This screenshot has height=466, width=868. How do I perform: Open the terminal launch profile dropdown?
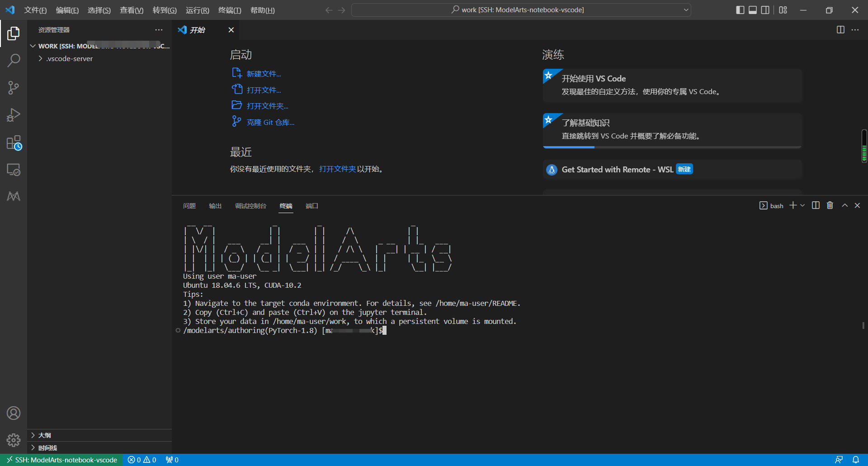tap(803, 205)
